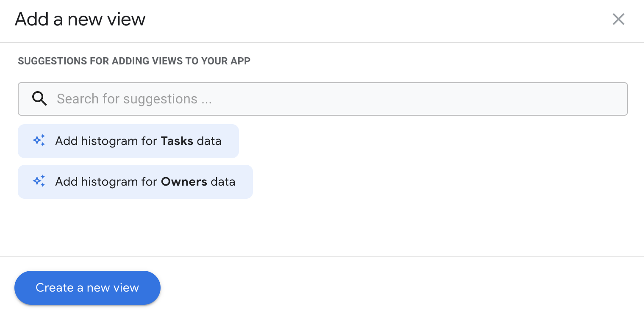
Task: Click the magnifying glass search icon
Action: [39, 99]
